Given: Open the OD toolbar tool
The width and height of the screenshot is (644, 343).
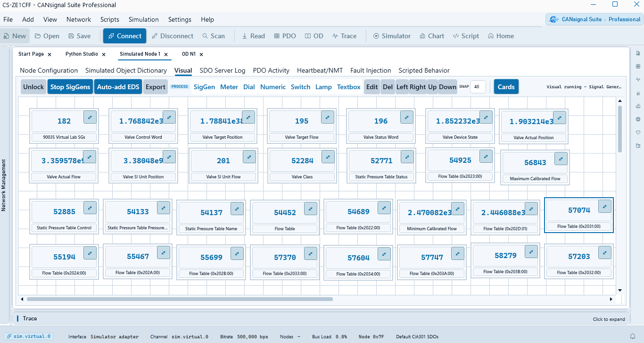Looking at the screenshot, I should coord(314,36).
